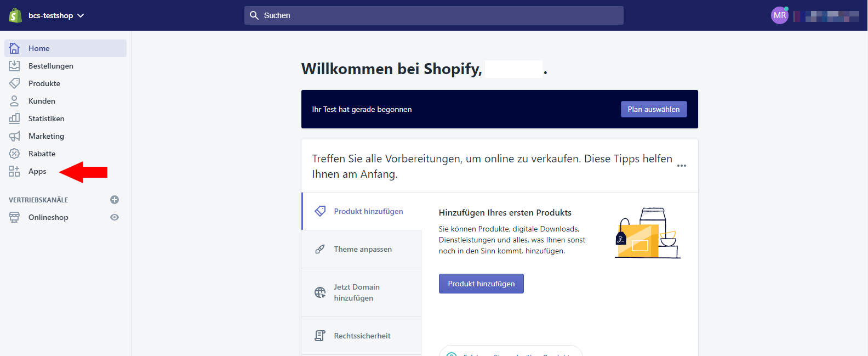Add a sales channel with plus icon
The image size is (868, 356).
click(x=115, y=200)
